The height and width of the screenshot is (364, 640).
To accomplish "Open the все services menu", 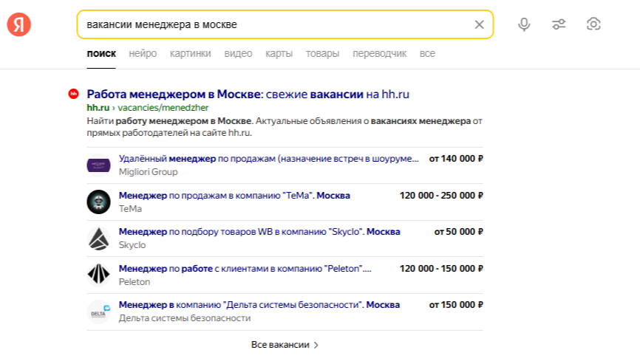I will point(427,53).
